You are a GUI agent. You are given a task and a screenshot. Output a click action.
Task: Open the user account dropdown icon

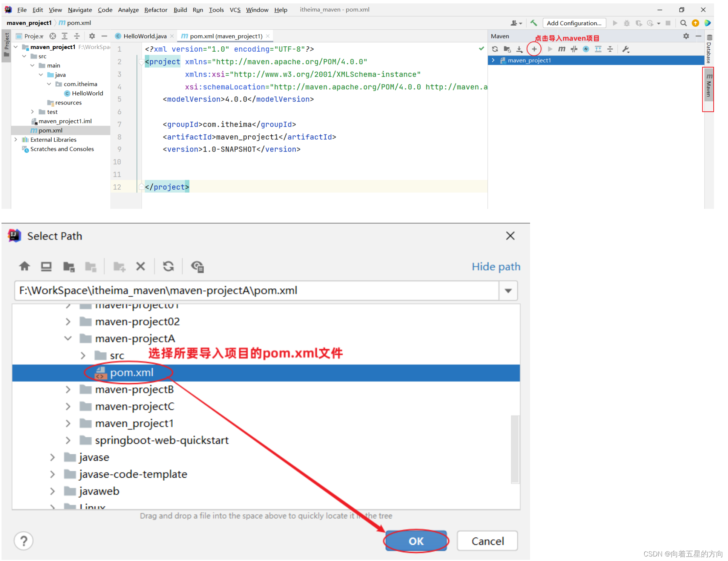(x=516, y=23)
